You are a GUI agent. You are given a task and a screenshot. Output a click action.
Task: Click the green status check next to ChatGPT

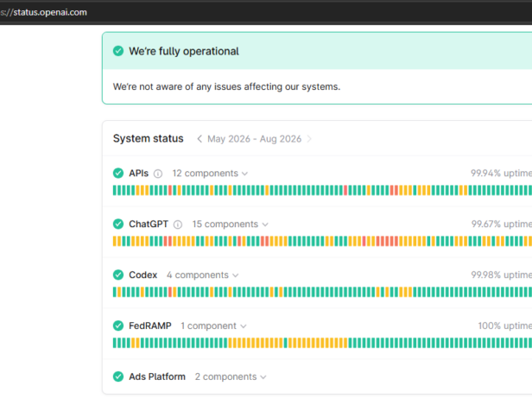click(x=118, y=224)
